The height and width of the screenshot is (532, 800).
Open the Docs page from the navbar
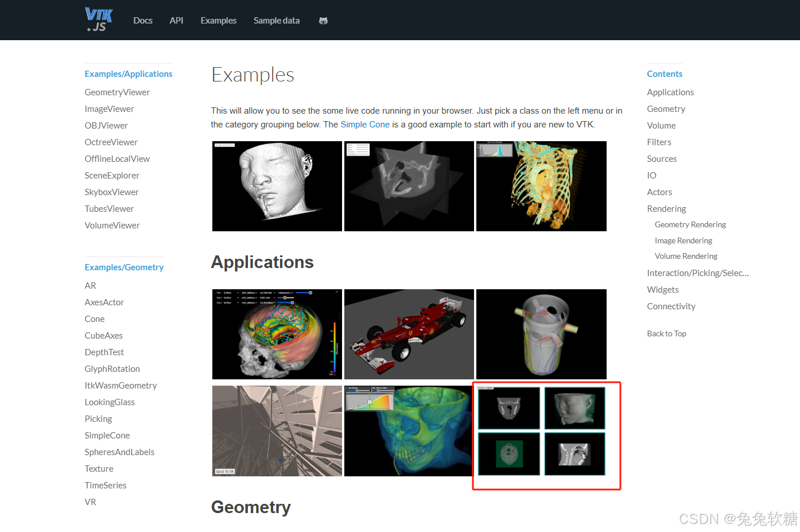[142, 21]
